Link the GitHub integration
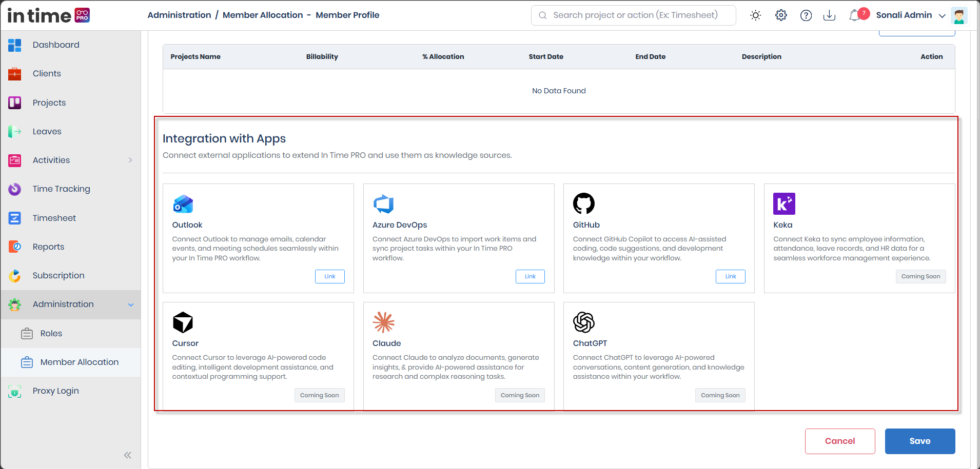Image resolution: width=980 pixels, height=469 pixels. coord(731,276)
